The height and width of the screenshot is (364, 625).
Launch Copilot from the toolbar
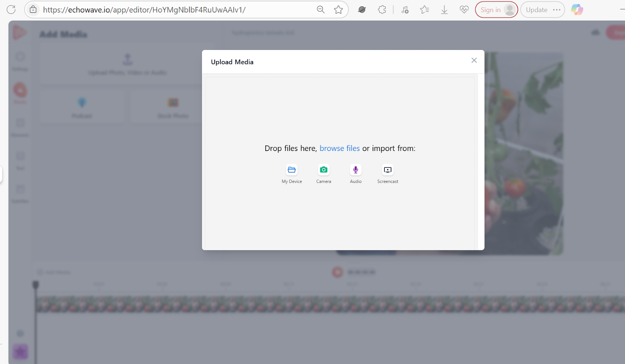tap(577, 10)
